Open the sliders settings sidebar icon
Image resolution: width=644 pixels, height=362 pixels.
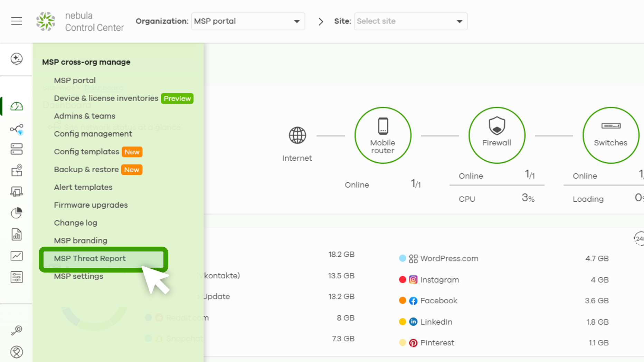(17, 277)
